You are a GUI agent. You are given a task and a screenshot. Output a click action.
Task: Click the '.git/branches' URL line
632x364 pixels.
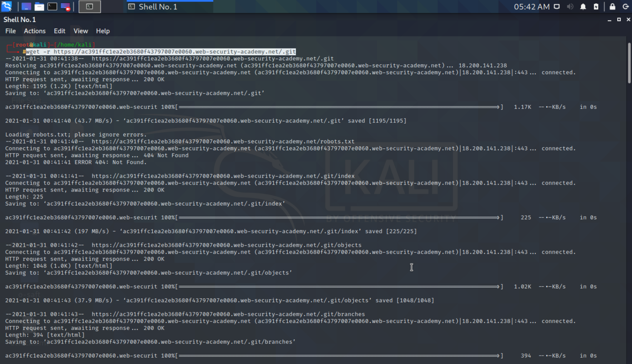pyautogui.click(x=185, y=314)
